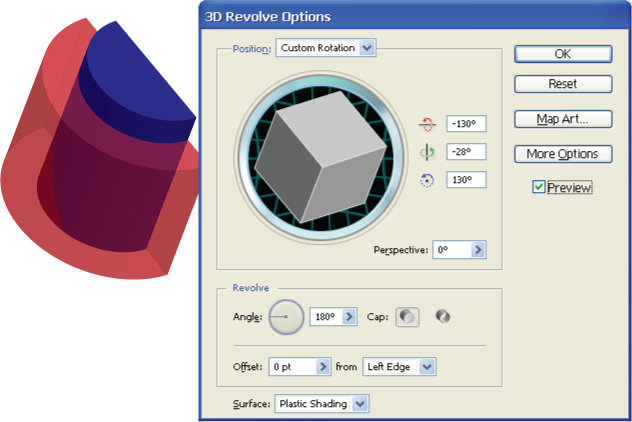Expand the Perspective slider arrow
Image resolution: width=632 pixels, height=422 pixels.
click(x=478, y=250)
